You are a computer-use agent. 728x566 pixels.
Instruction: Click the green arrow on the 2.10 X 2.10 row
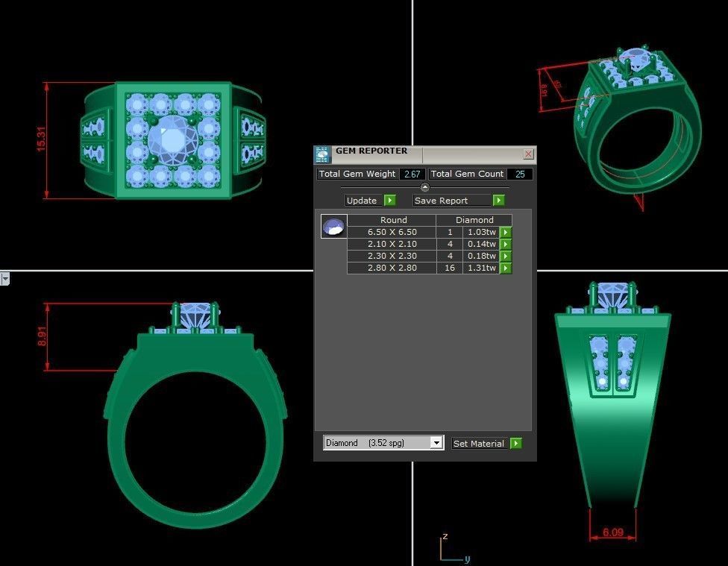pos(506,244)
